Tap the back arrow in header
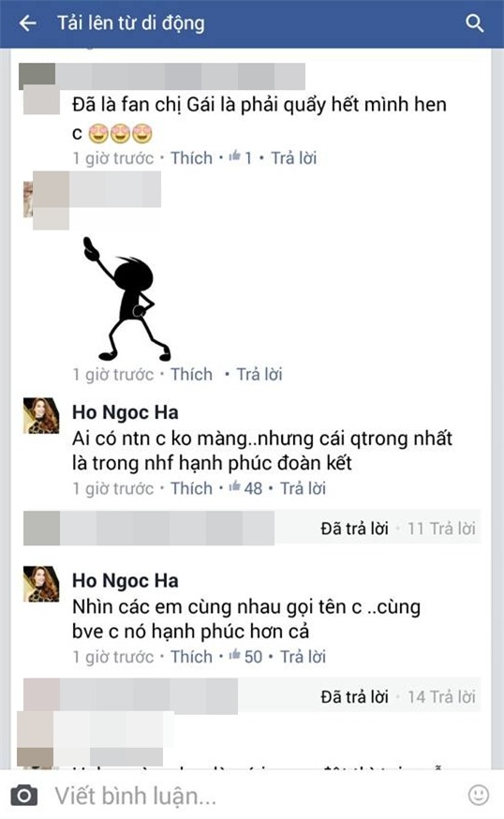Image resolution: width=504 pixels, height=819 pixels. 27,23
